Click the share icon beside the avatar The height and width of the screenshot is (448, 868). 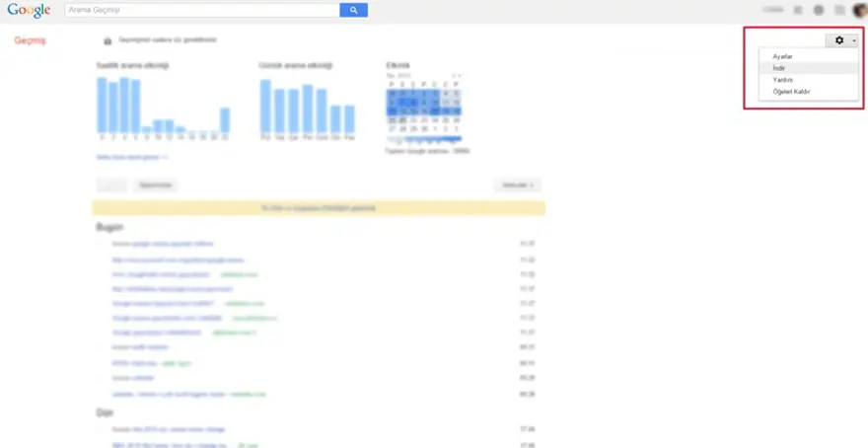(x=838, y=10)
